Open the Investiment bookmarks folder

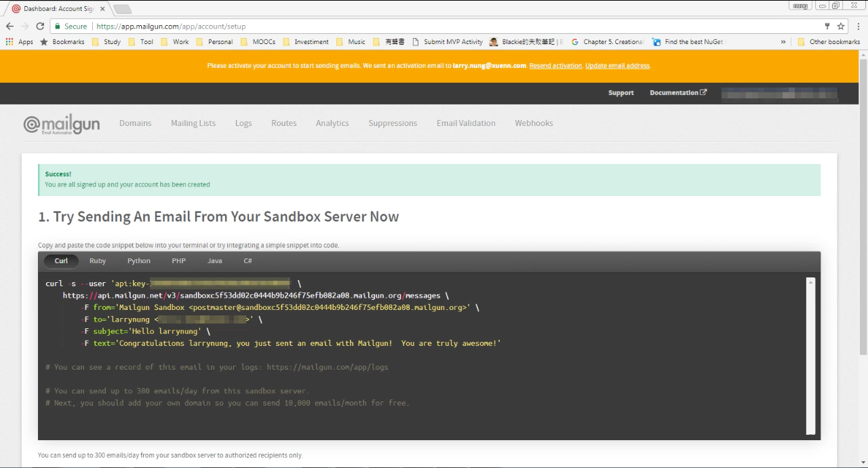click(306, 42)
